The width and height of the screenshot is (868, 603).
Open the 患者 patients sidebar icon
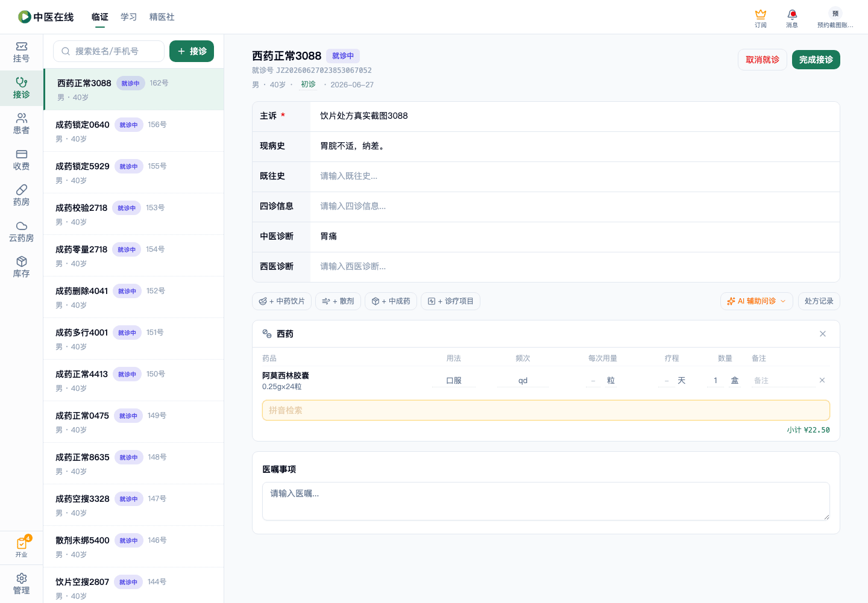[x=21, y=124]
